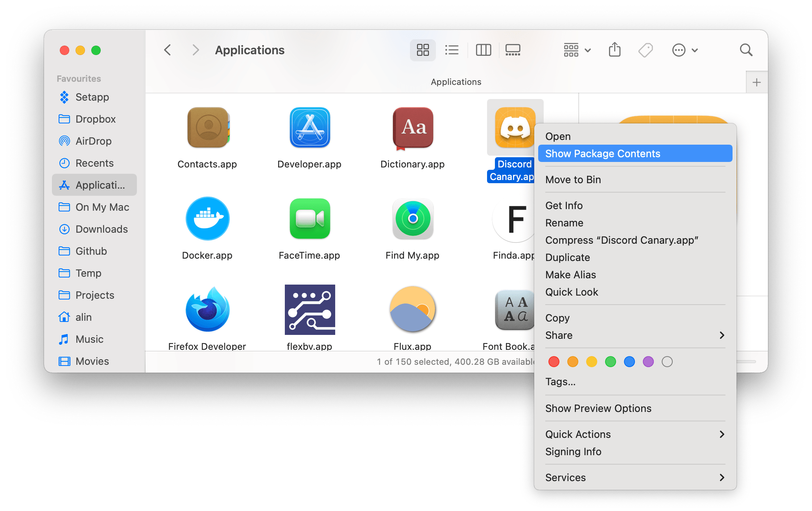Open Music in the sidebar
Viewport: 812px width, 511px height.
(x=94, y=339)
